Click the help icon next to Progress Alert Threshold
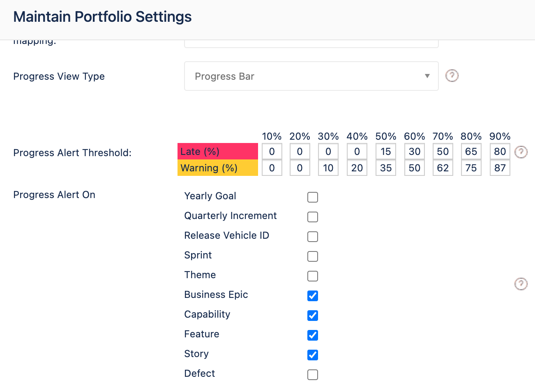 [x=521, y=152]
